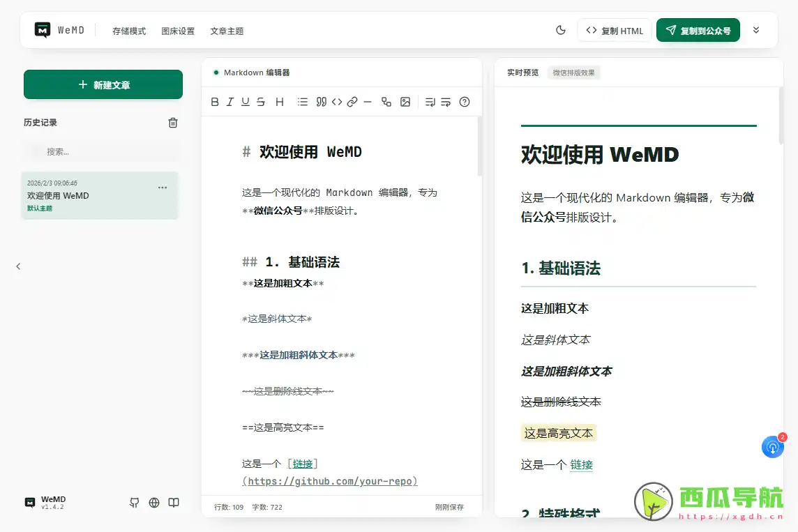
Task: Toggle bold formatting in editor toolbar
Action: coord(215,102)
